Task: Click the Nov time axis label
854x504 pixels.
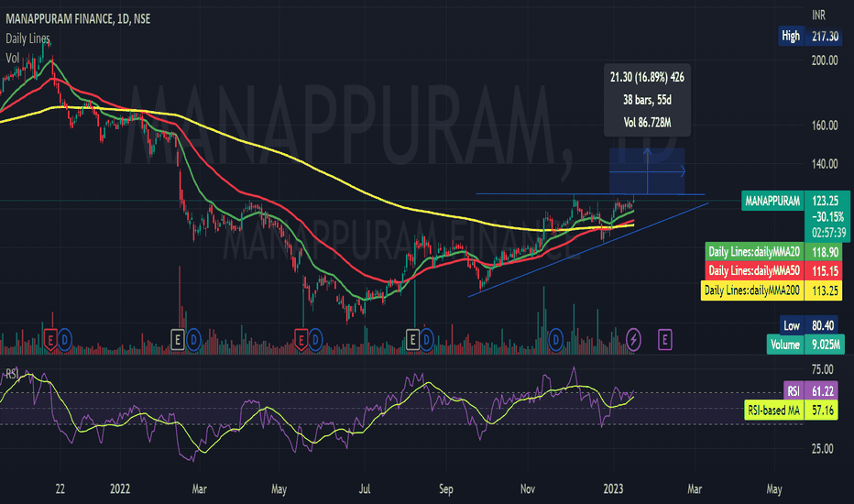Action: (527, 488)
